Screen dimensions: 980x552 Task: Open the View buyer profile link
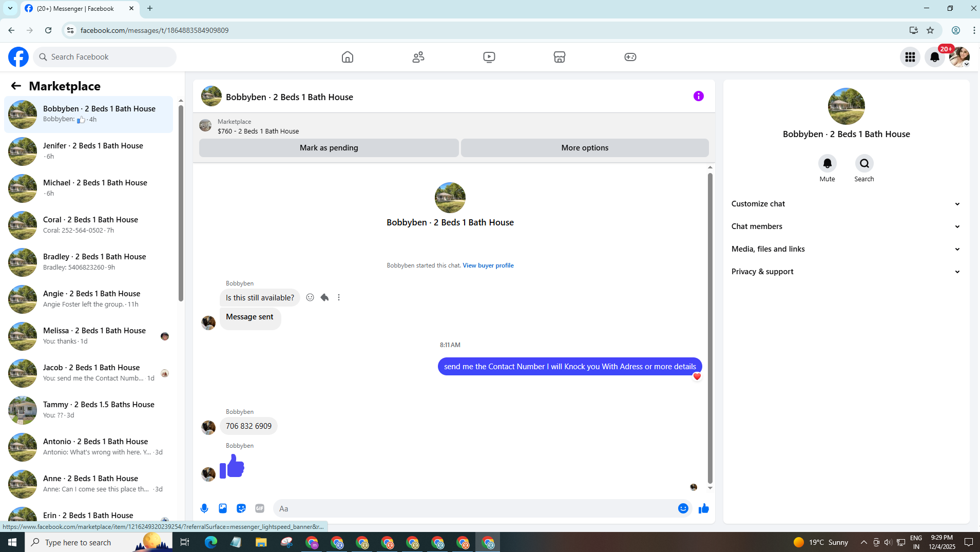[488, 265]
